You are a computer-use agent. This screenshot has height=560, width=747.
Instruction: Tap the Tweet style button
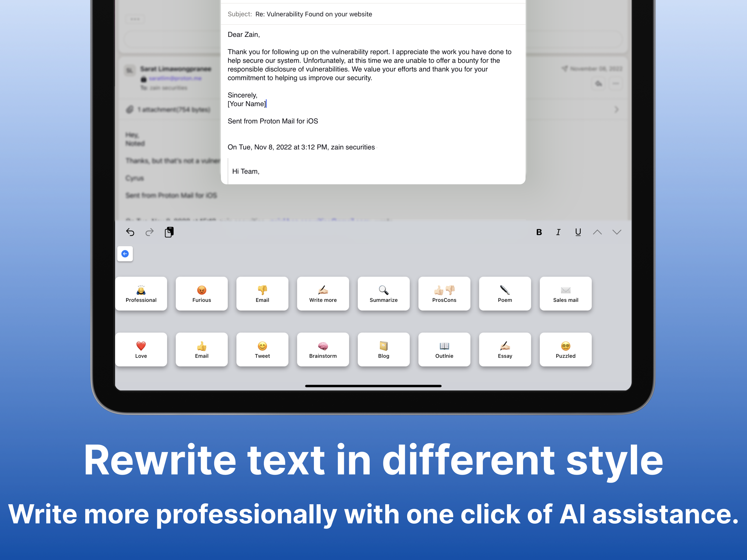262,349
